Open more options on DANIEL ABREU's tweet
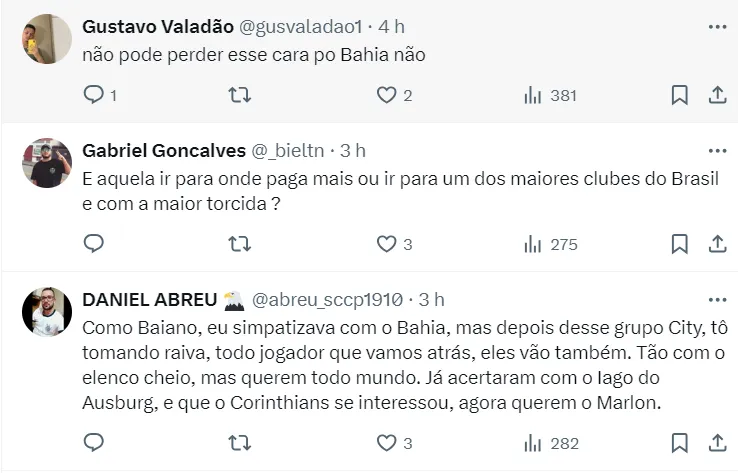This screenshot has width=738, height=473. tap(717, 299)
